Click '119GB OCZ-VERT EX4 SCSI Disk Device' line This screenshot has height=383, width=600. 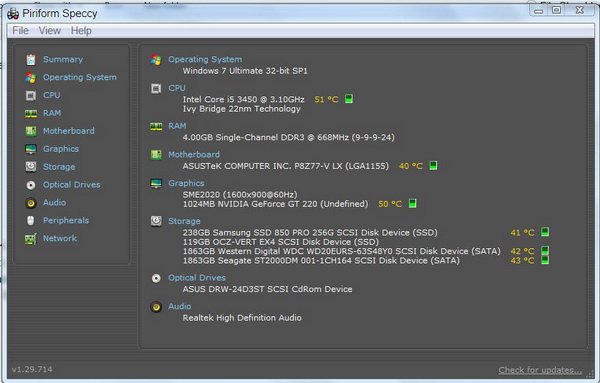[x=280, y=242]
